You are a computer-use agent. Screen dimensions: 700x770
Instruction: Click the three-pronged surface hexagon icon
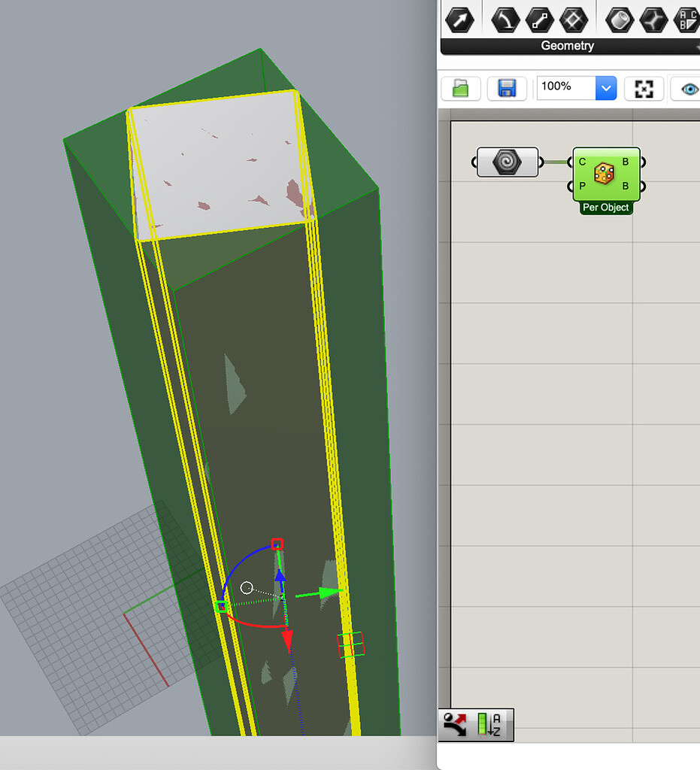[653, 20]
